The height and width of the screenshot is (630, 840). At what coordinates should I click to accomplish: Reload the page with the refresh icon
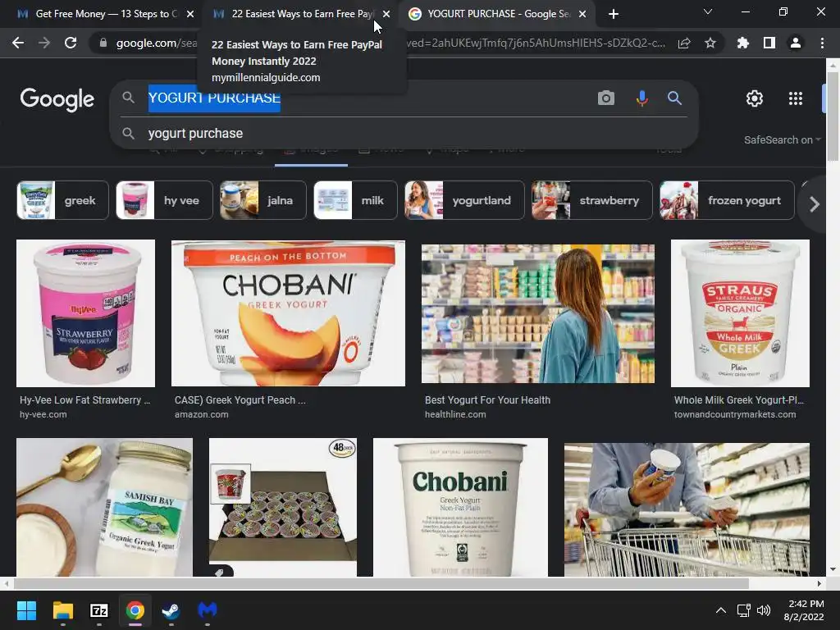[71, 43]
